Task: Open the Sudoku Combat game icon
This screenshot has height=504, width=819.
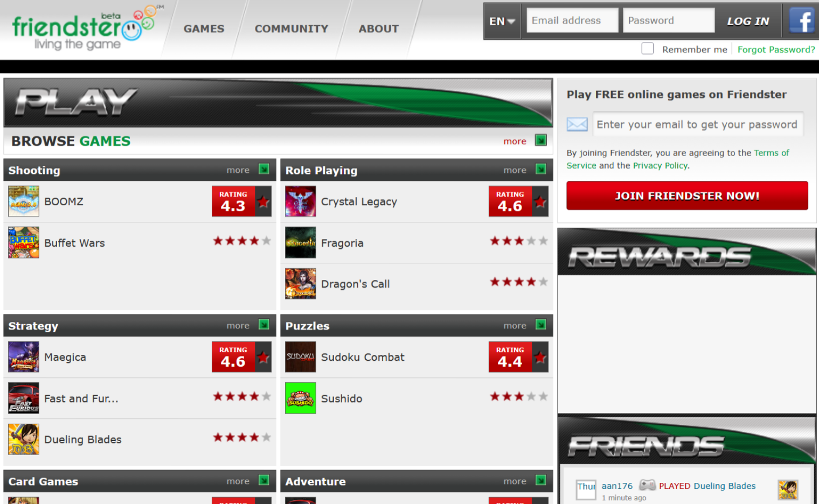Action: [x=301, y=357]
